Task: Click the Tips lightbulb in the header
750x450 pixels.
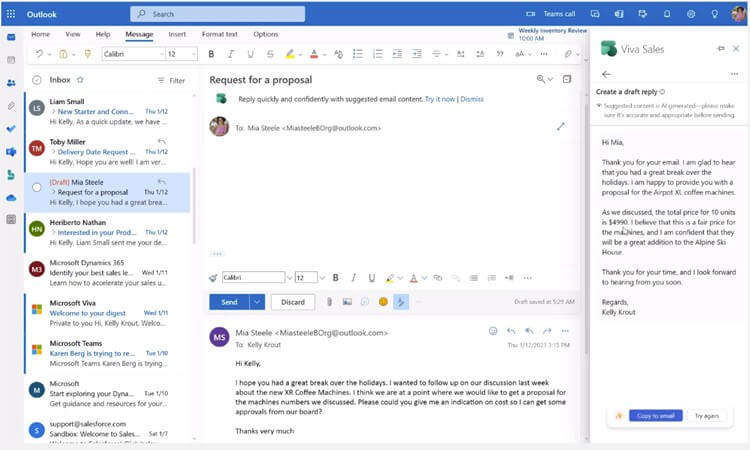Action: (715, 14)
